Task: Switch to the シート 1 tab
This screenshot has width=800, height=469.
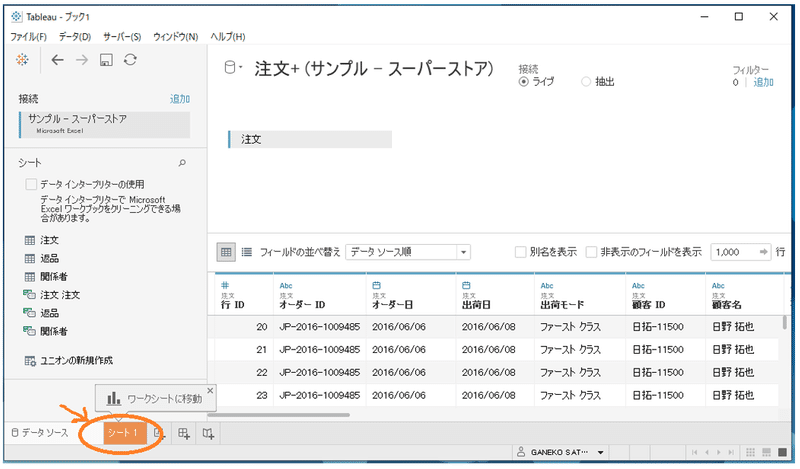Action: 125,433
